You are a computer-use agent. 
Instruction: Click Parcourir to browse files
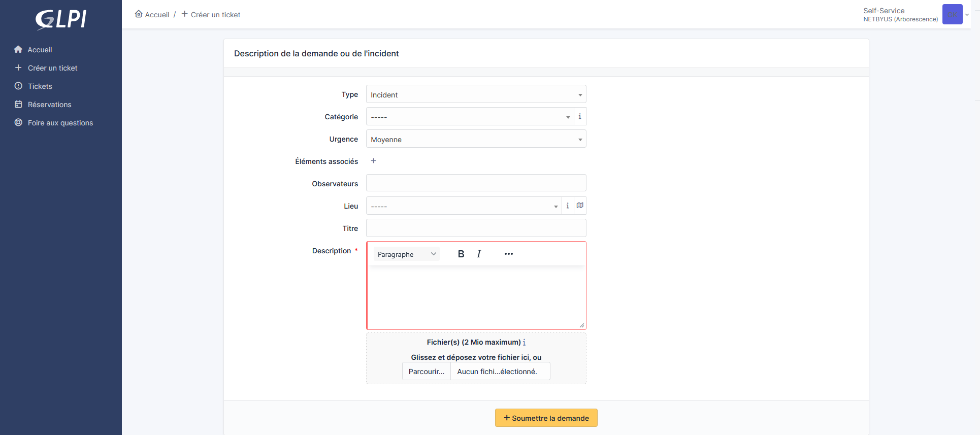coord(426,372)
